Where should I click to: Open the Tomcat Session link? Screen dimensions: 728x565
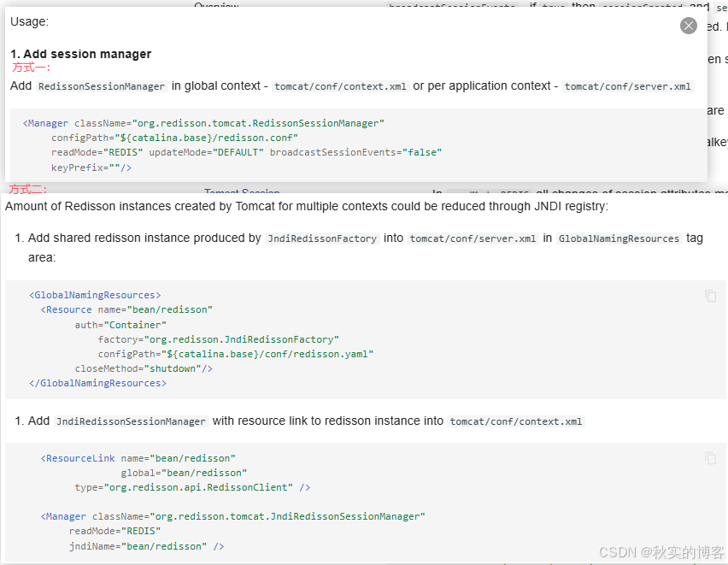pyautogui.click(x=243, y=191)
